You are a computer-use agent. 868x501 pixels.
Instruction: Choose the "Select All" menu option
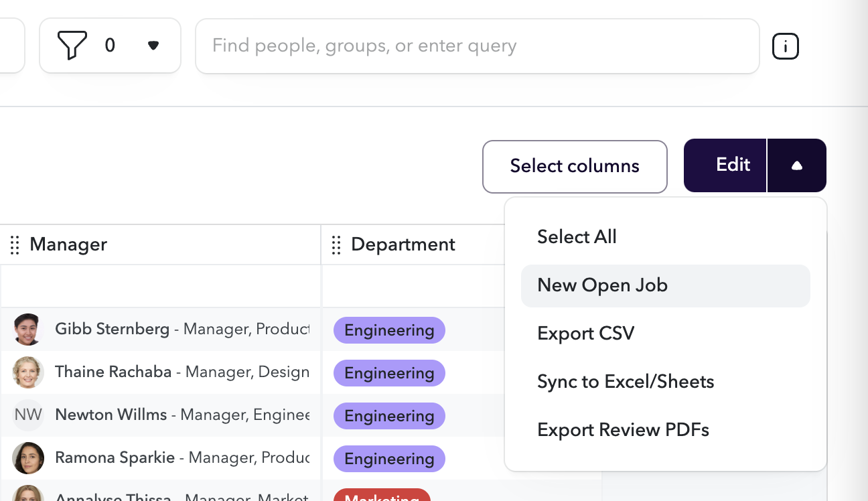pos(577,236)
